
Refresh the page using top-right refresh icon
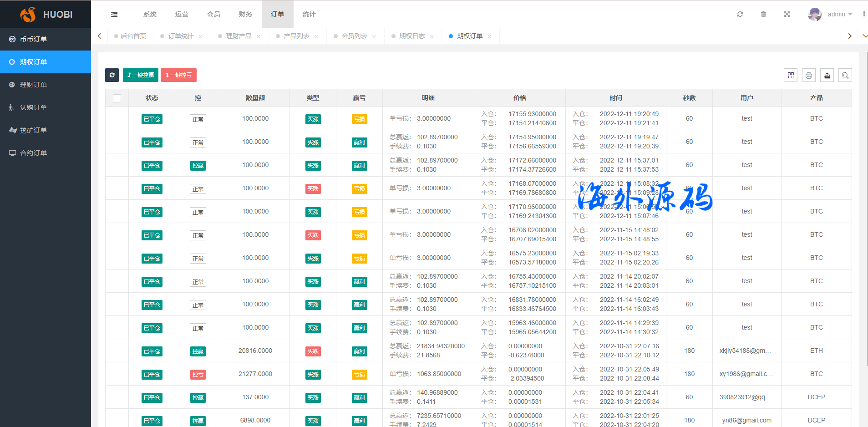(x=740, y=15)
